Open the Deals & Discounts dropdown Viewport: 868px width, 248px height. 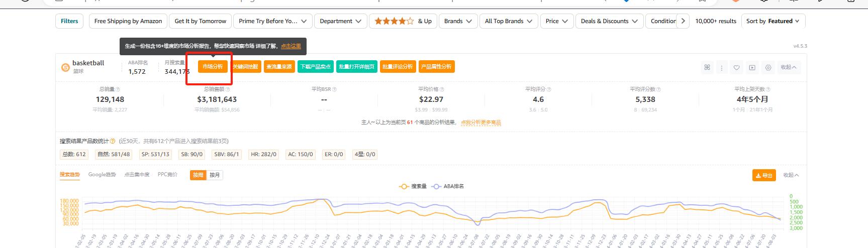(609, 21)
